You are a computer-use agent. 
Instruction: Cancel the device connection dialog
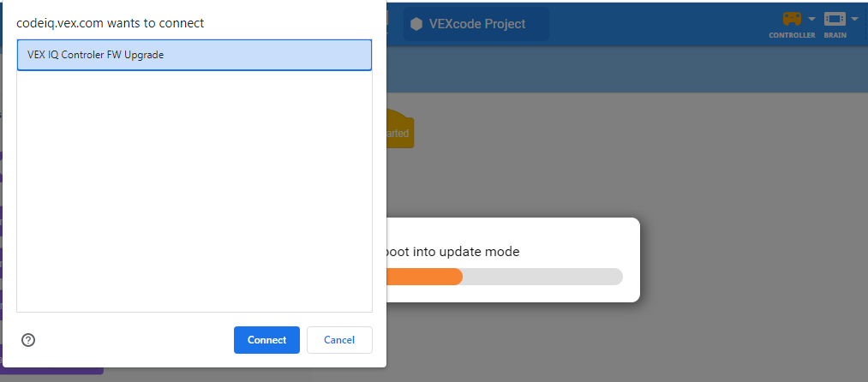click(339, 340)
